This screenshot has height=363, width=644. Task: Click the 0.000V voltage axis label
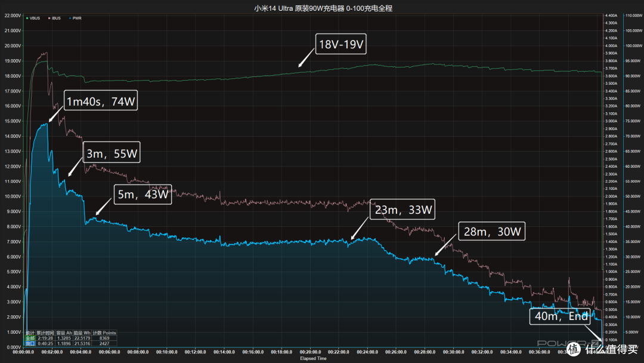click(13, 347)
